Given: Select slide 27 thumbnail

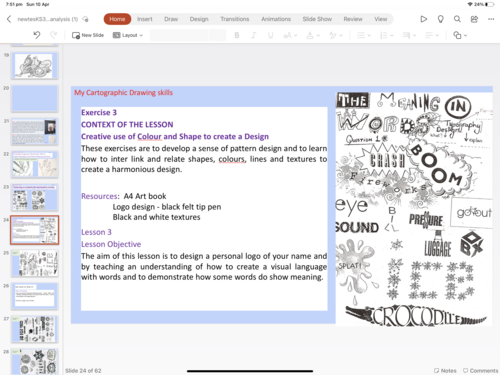Looking at the screenshot, I should click(x=34, y=329).
